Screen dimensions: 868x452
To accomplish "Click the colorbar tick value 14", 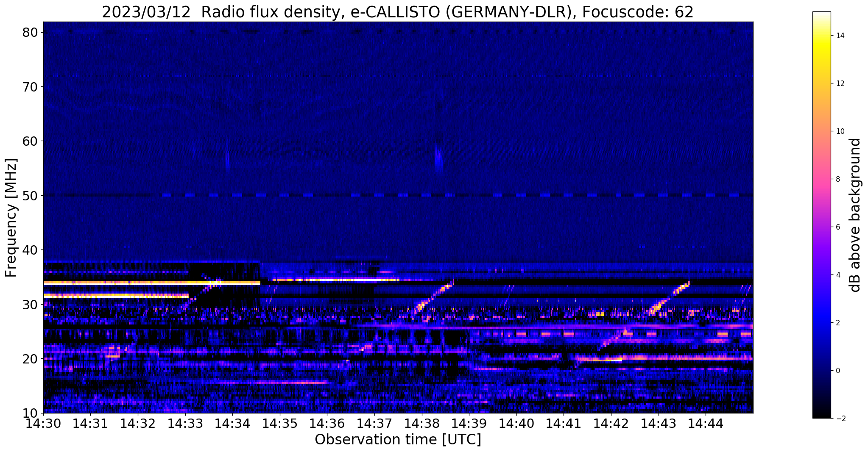I will click(840, 36).
